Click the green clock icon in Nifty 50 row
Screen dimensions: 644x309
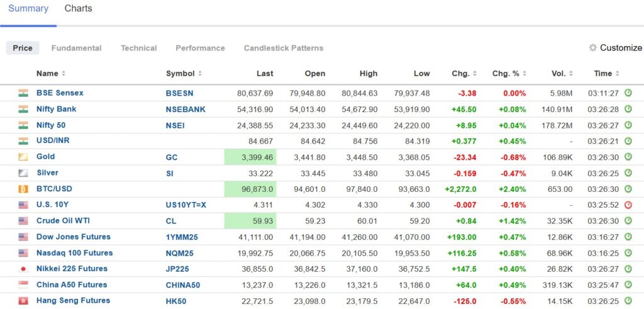[628, 125]
